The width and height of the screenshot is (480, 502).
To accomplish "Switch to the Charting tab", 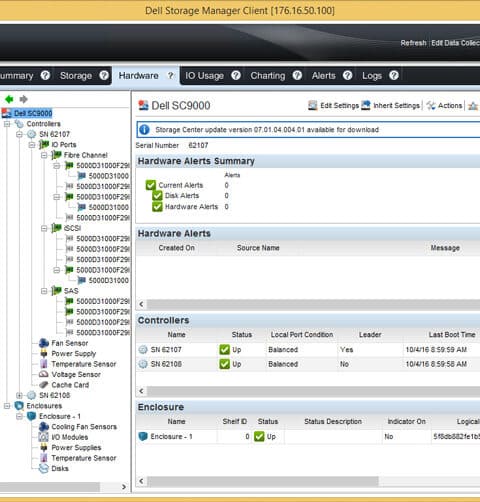I will pyautogui.click(x=268, y=76).
